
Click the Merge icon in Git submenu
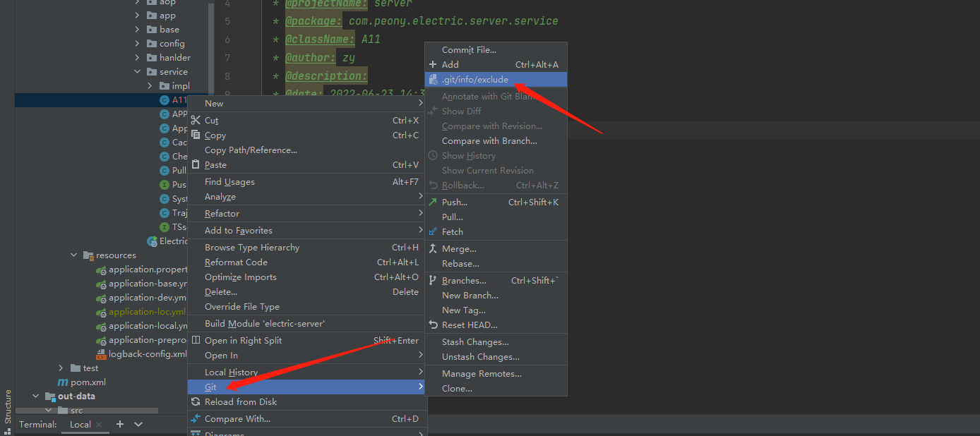433,248
